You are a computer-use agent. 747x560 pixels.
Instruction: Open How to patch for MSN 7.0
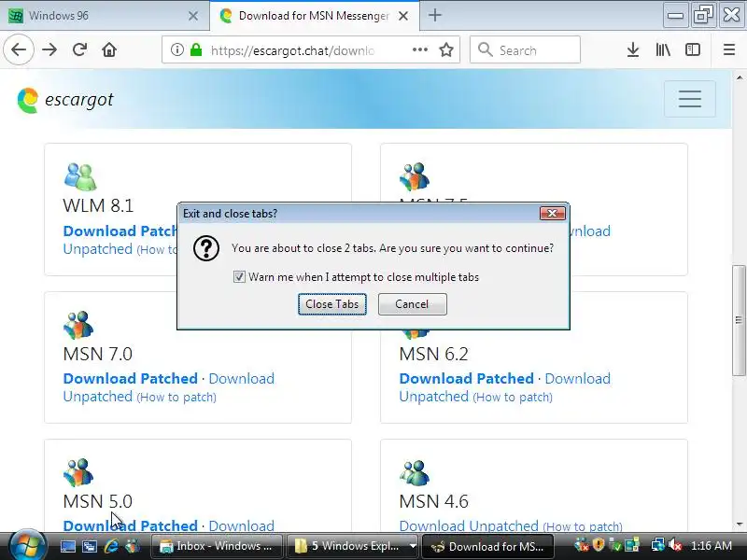point(176,398)
